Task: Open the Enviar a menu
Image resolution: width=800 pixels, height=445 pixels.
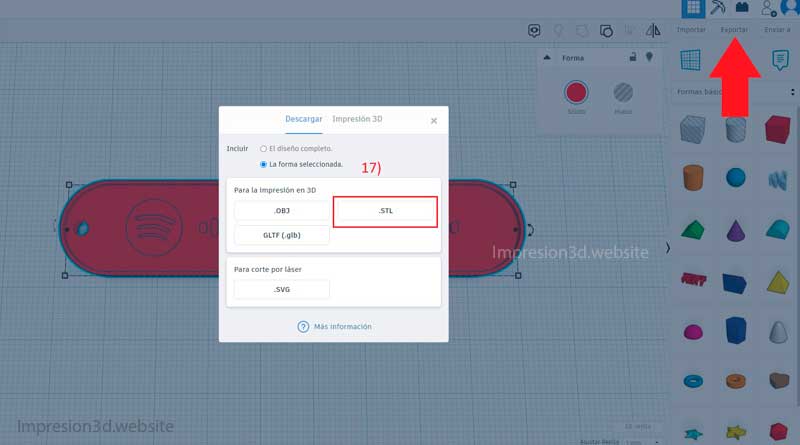Action: pyautogui.click(x=777, y=30)
